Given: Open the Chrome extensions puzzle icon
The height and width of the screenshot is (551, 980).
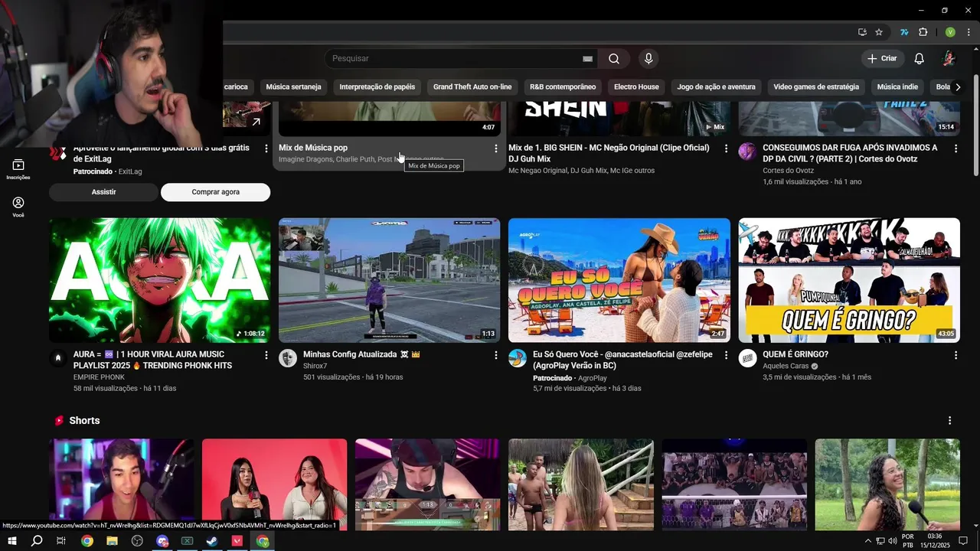Looking at the screenshot, I should click(x=923, y=32).
